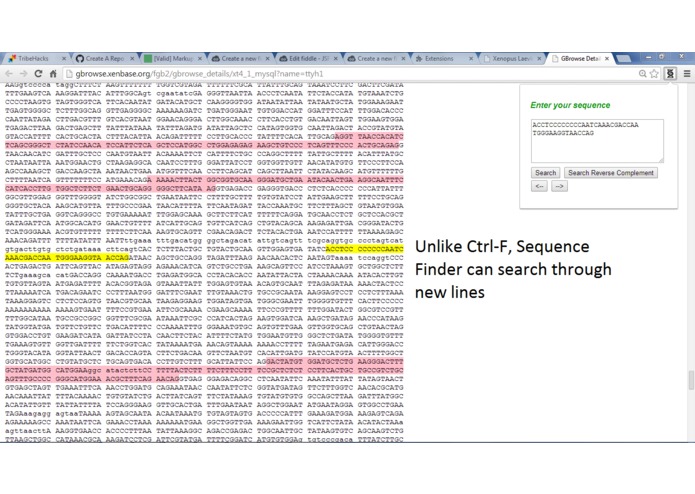Switch to the Extensions tab
The image size is (695, 494).
pyautogui.click(x=444, y=58)
